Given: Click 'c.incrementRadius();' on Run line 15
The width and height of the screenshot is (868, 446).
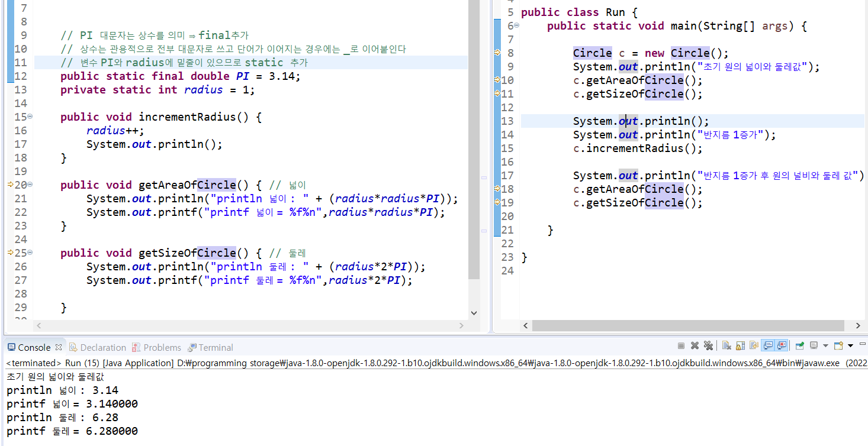Looking at the screenshot, I should [638, 148].
